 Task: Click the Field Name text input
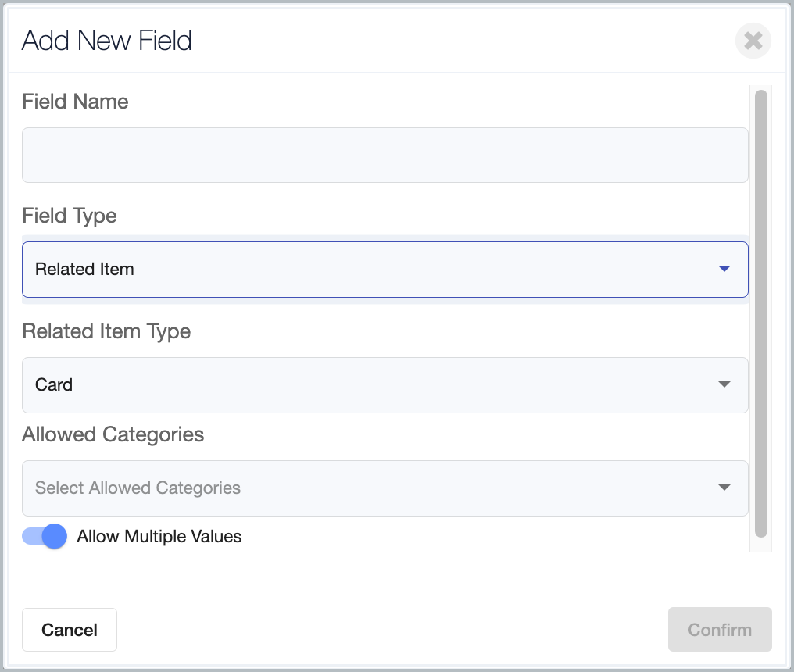tap(384, 155)
